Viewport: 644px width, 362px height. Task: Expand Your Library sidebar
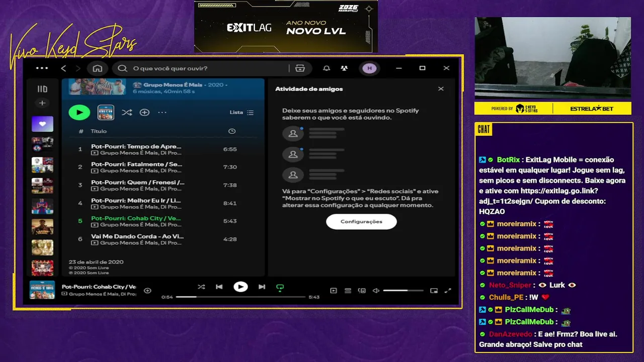tap(42, 89)
